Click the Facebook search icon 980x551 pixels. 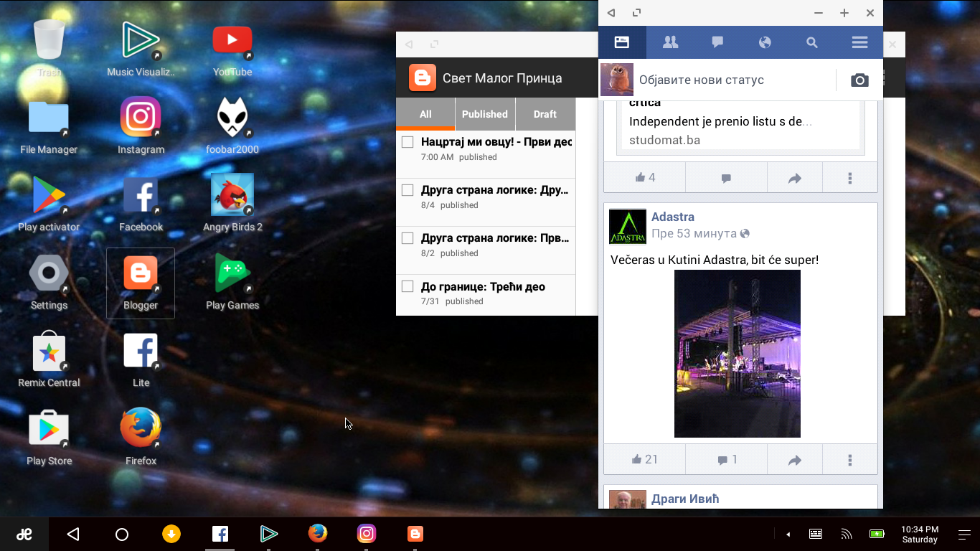812,42
